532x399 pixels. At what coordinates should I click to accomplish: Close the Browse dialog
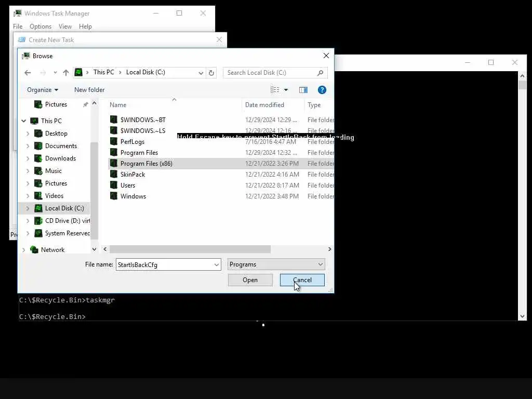coord(326,56)
